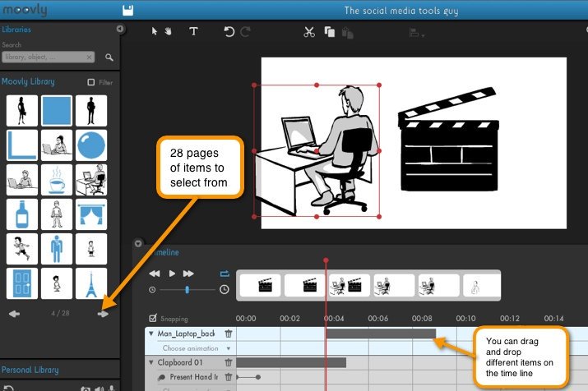Play the timeline animation
Viewport: 588px width, 391px height.
[x=172, y=274]
